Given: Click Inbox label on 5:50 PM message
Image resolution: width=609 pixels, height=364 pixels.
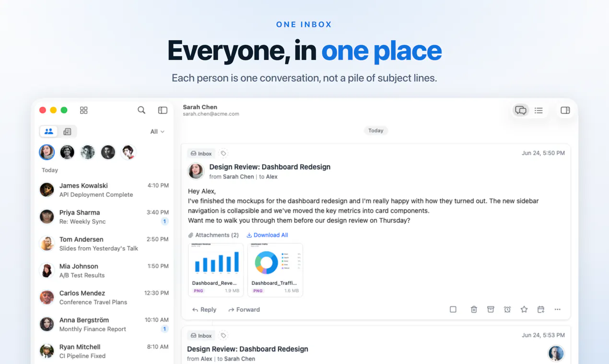Looking at the screenshot, I should (201, 154).
